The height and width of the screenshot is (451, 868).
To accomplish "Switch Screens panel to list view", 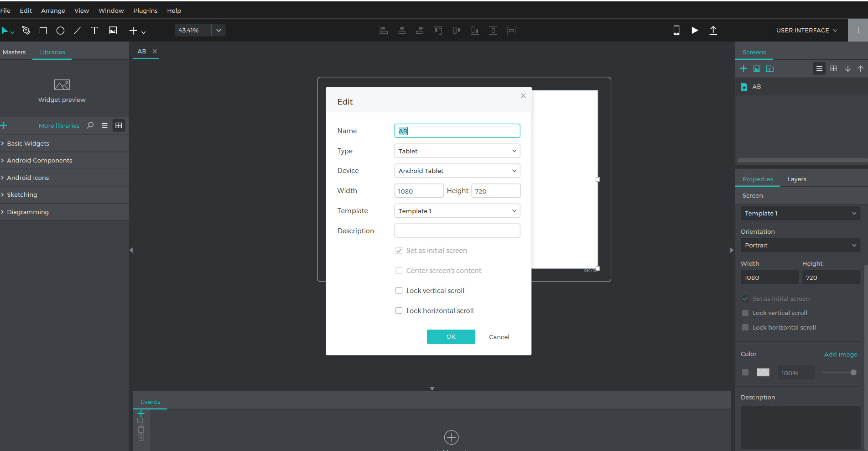I will pos(819,68).
